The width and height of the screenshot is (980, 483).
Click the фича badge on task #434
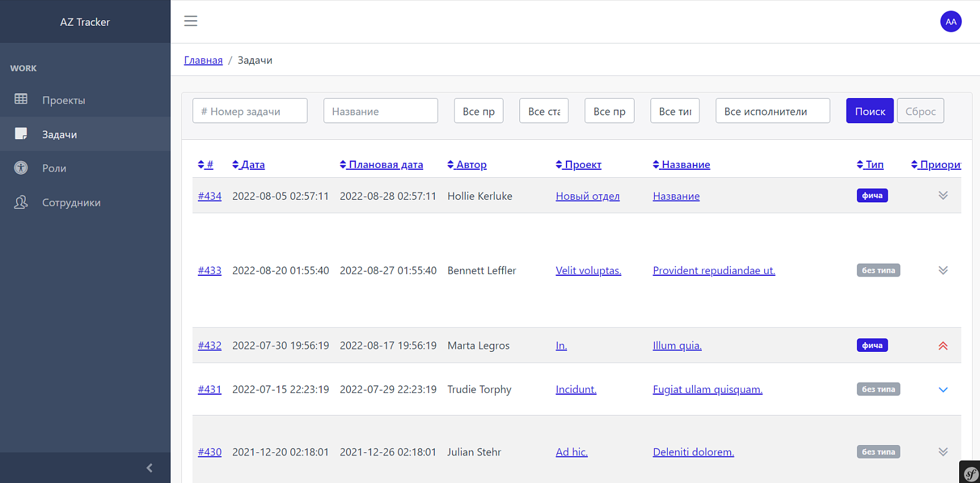[x=872, y=196]
